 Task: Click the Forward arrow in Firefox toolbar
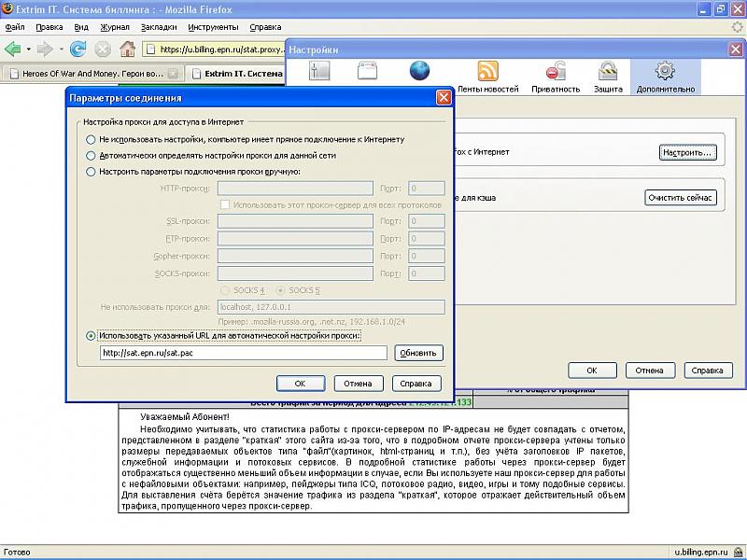tap(45, 49)
